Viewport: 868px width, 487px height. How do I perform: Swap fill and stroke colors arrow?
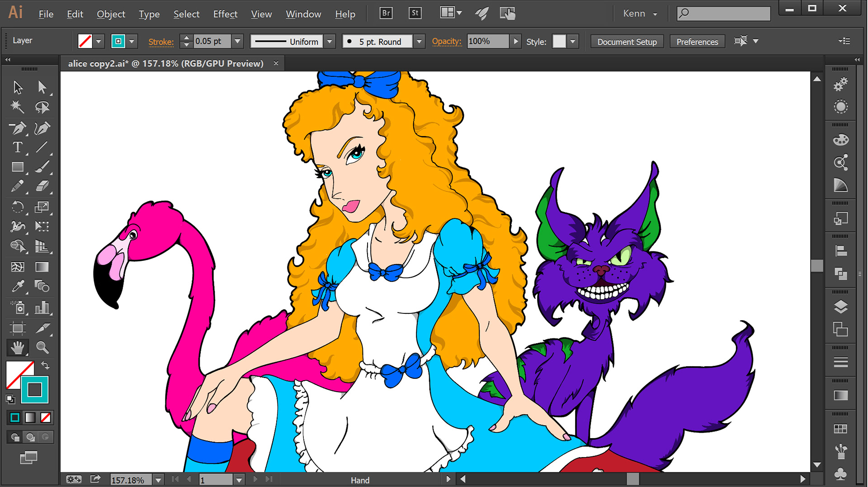pos(45,365)
